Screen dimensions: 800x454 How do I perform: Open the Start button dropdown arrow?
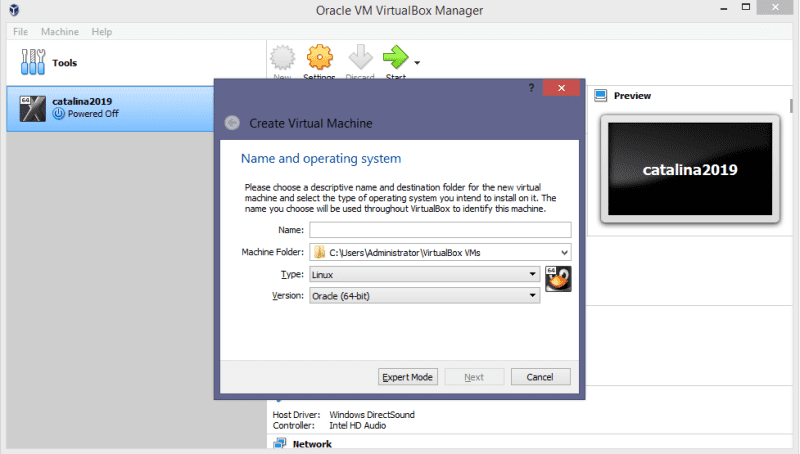(x=417, y=63)
